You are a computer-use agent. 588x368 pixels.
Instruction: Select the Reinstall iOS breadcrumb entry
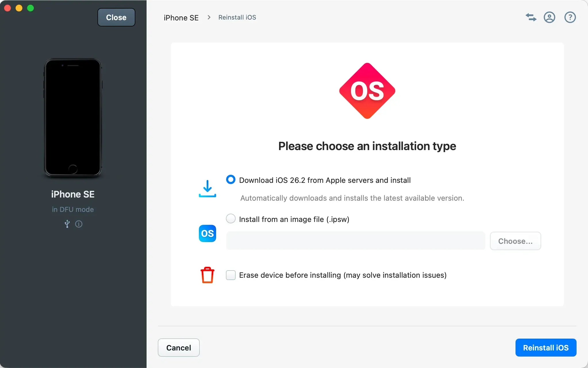tap(237, 17)
